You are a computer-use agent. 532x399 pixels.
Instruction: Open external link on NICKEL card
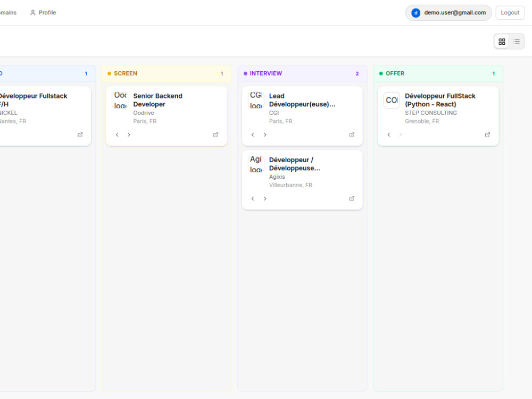click(80, 135)
